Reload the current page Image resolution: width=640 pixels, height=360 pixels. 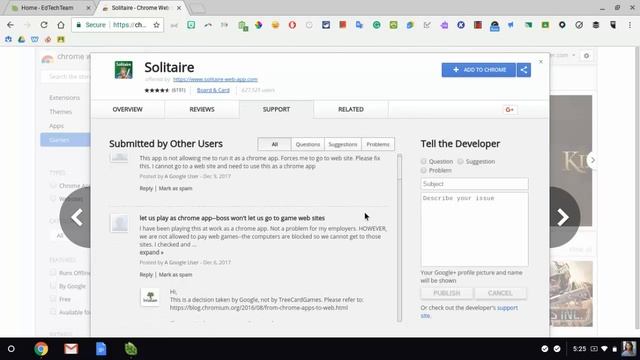click(x=44, y=25)
